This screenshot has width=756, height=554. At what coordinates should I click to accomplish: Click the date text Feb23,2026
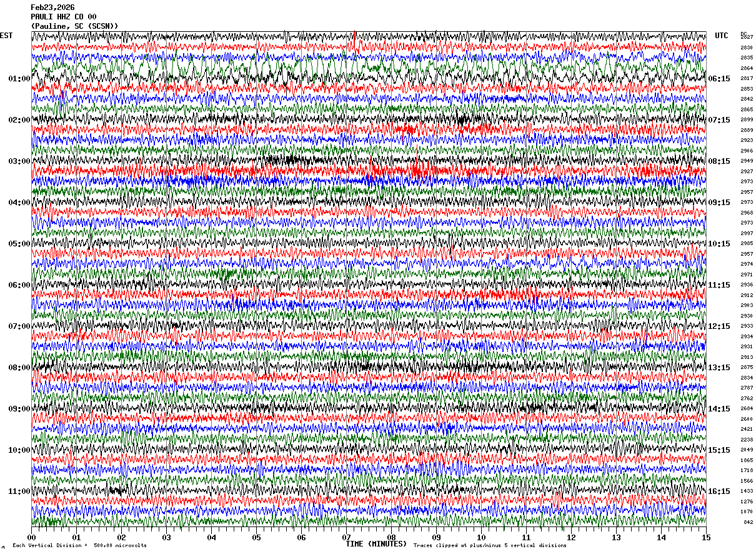click(x=52, y=8)
